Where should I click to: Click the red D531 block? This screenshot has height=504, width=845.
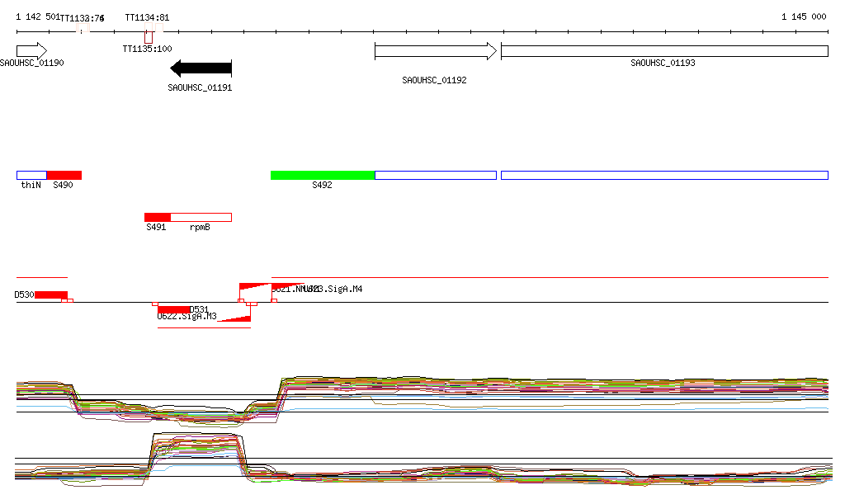[173, 309]
